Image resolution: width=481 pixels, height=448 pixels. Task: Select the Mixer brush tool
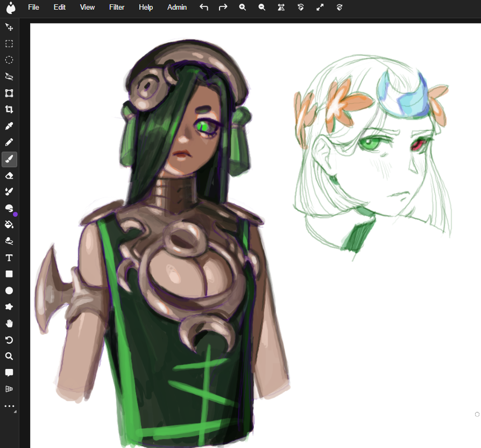click(x=9, y=192)
